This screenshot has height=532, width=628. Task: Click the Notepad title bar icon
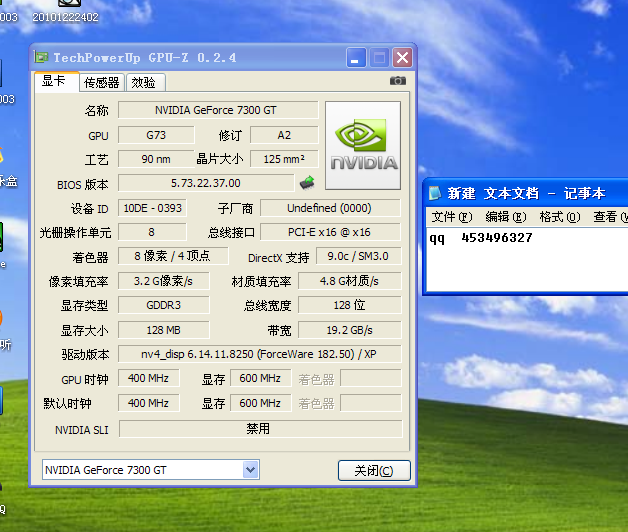tap(435, 193)
